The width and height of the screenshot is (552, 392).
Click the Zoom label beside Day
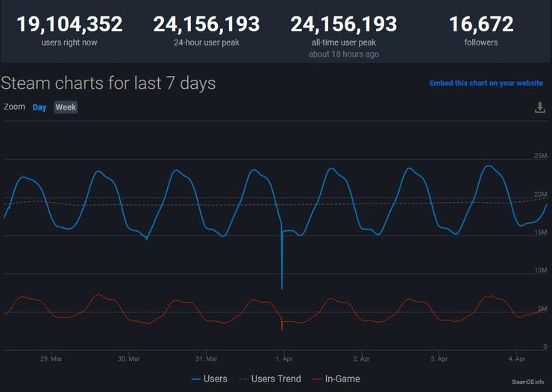point(14,107)
